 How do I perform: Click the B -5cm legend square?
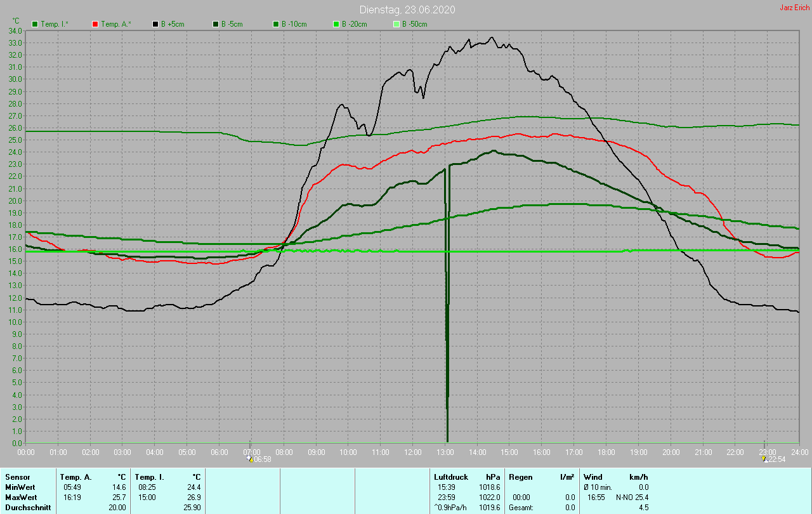click(216, 24)
